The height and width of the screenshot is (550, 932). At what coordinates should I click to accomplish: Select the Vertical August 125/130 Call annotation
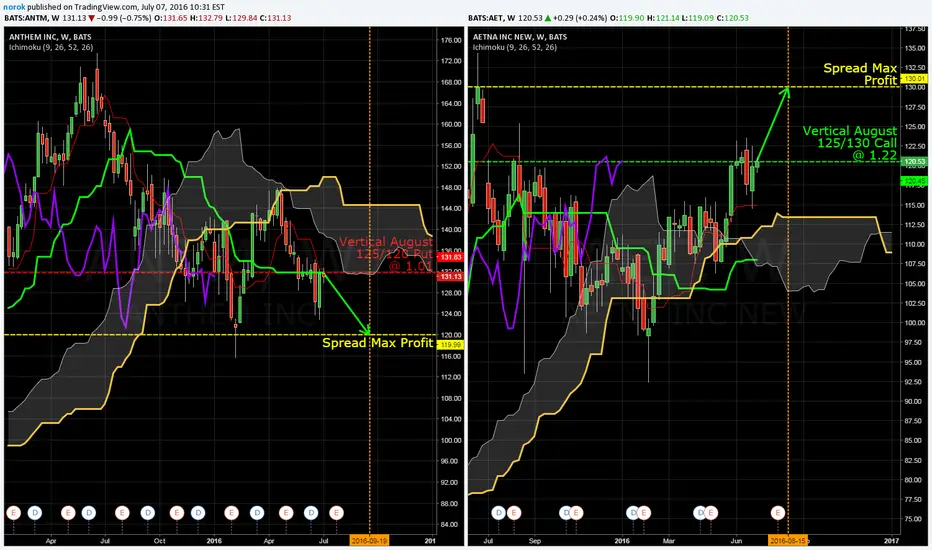850,143
